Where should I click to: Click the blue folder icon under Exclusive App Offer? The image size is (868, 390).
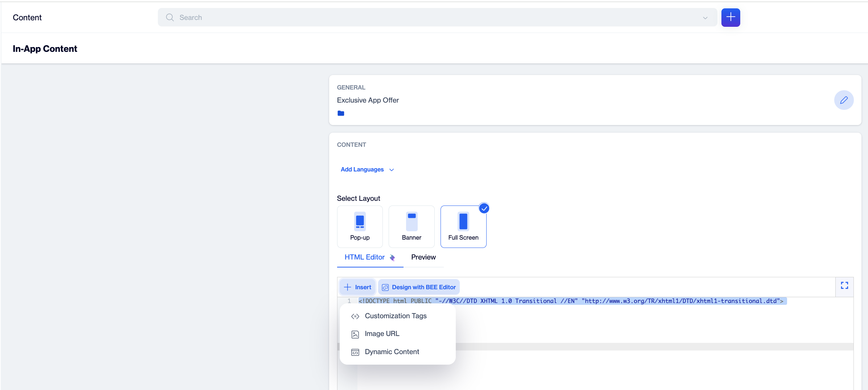click(x=341, y=113)
